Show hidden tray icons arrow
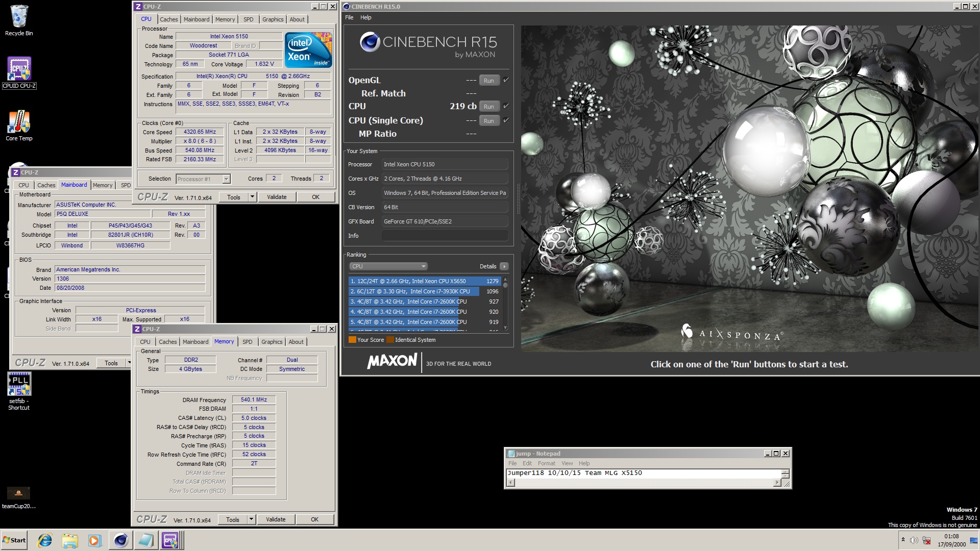Viewport: 980px width, 551px height. [x=903, y=540]
